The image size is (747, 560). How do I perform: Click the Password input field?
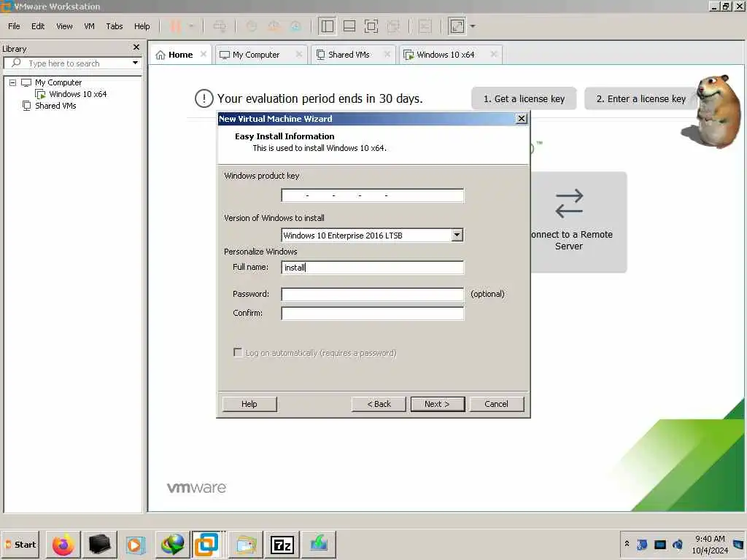(372, 295)
